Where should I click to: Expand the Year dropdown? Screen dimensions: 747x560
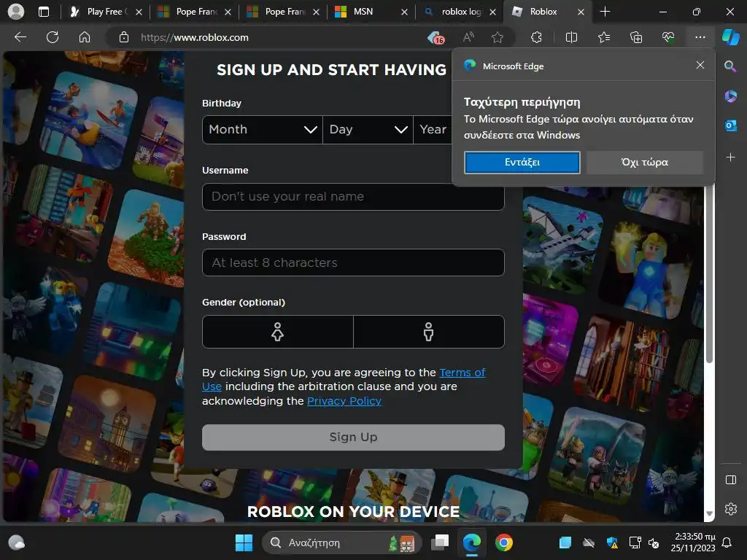[433, 130]
